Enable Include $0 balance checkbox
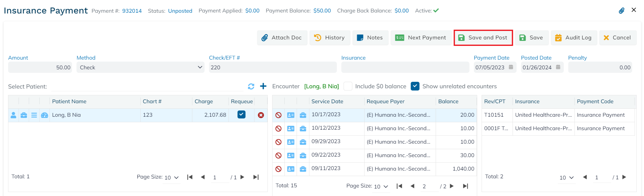The width and height of the screenshot is (644, 196). coord(348,86)
